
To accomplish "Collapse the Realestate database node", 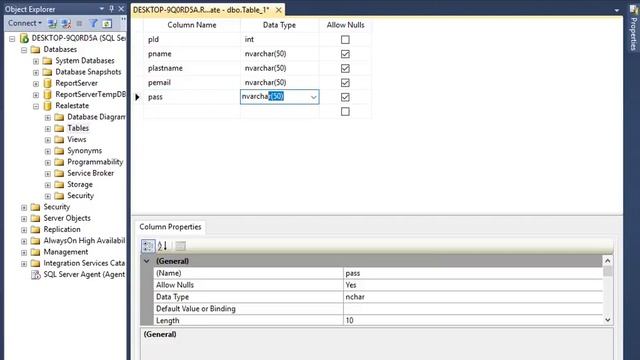I will pos(36,106).
